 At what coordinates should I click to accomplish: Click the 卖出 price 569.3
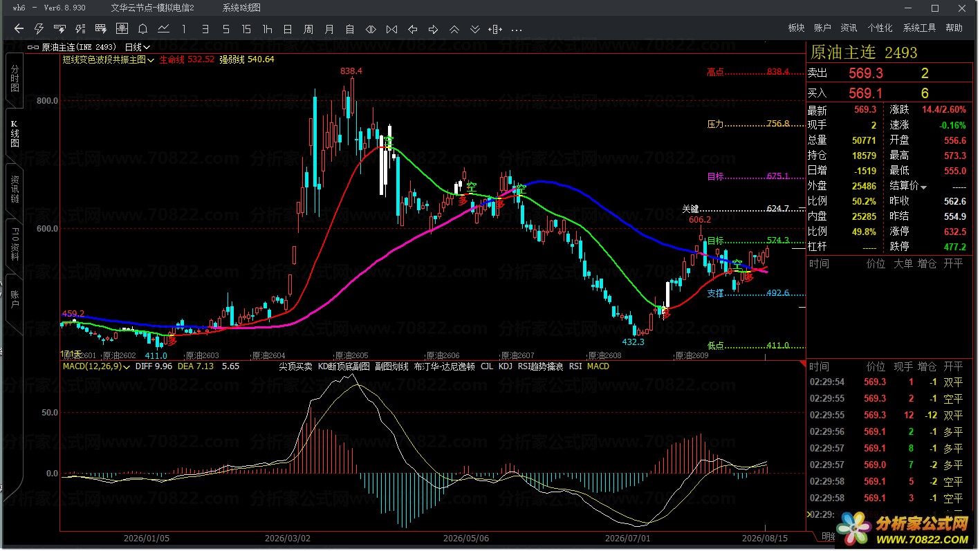(x=865, y=73)
